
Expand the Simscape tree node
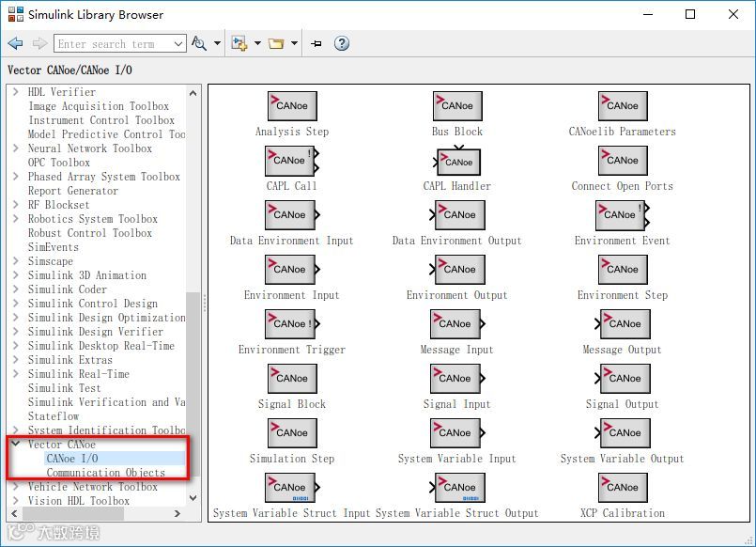click(16, 260)
